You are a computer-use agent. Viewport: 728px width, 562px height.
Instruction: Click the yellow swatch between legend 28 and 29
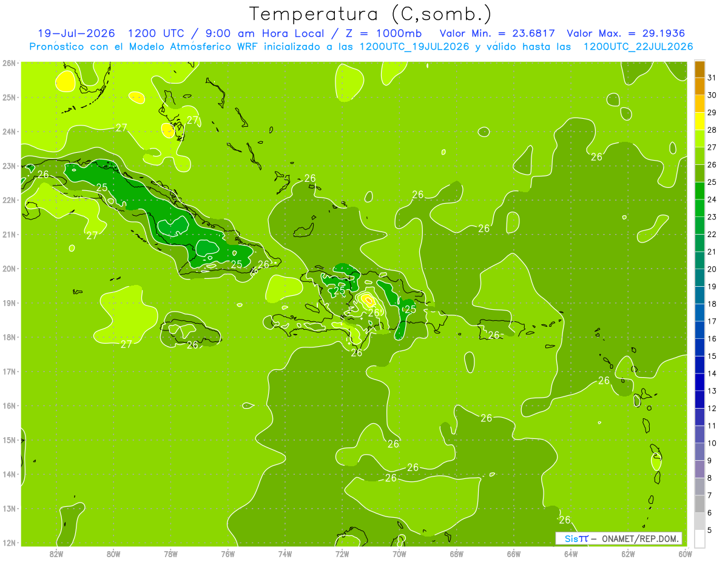click(699, 121)
